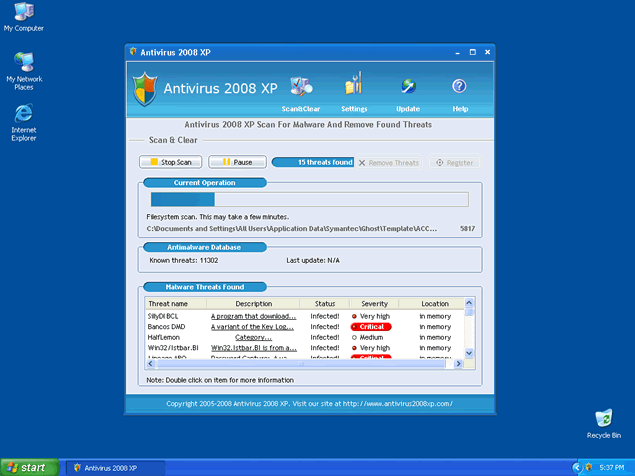Screen dimensions: 635x476
Task: Select the My Computer desktop icon
Action: coord(23,12)
